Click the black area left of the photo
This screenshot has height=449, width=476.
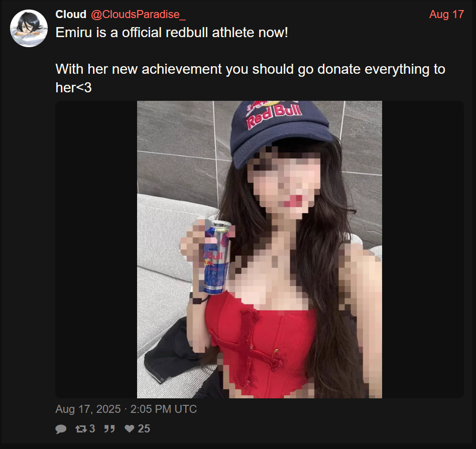pyautogui.click(x=96, y=249)
